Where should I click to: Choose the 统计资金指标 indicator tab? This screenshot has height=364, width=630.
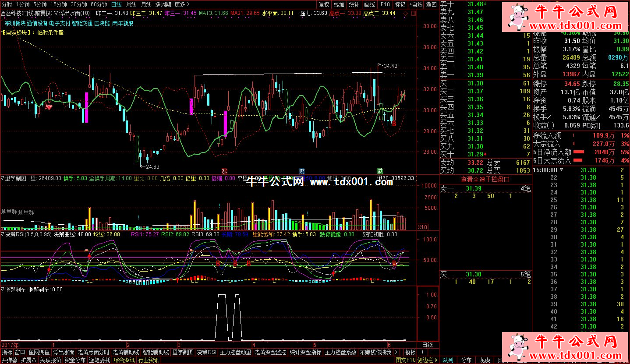pyautogui.click(x=306, y=352)
